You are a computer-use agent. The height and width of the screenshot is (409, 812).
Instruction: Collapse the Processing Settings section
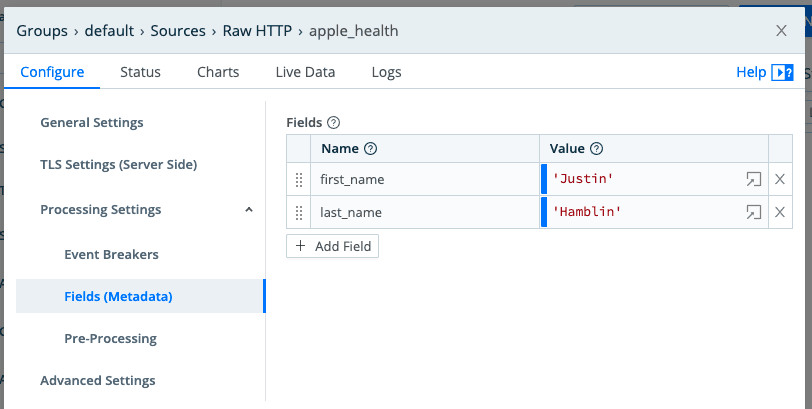[248, 210]
